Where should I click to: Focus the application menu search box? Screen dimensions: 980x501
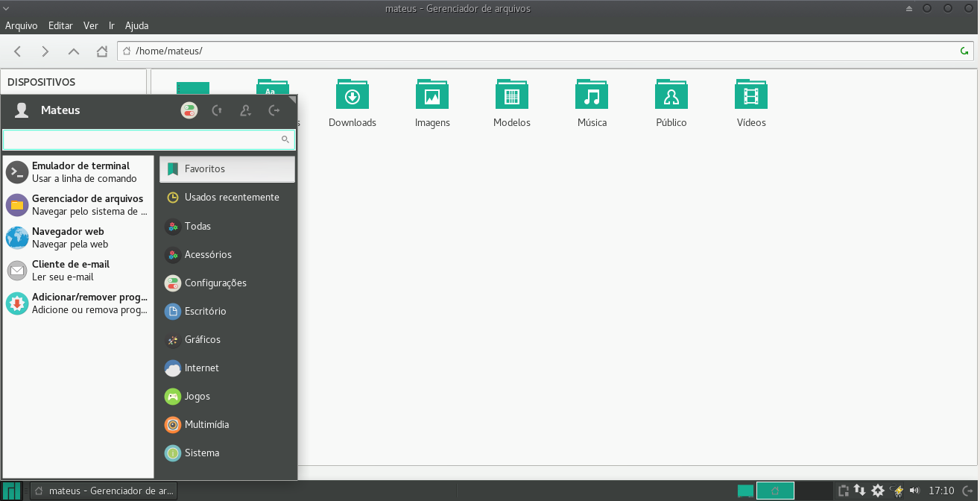pyautogui.click(x=149, y=139)
